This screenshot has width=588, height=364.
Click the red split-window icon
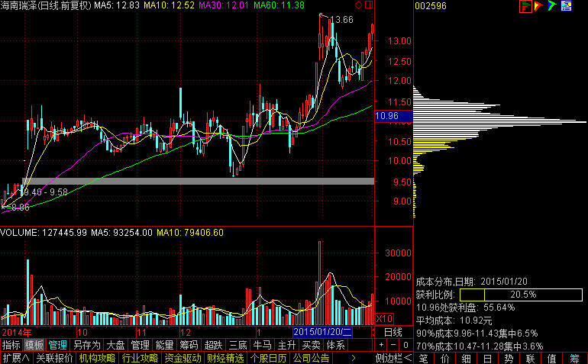pyautogui.click(x=368, y=5)
